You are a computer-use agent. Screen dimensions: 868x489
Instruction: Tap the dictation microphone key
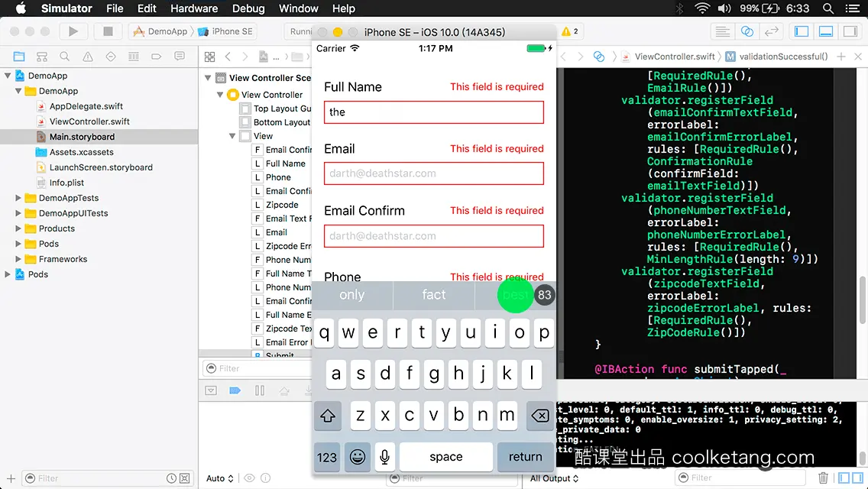tap(384, 457)
